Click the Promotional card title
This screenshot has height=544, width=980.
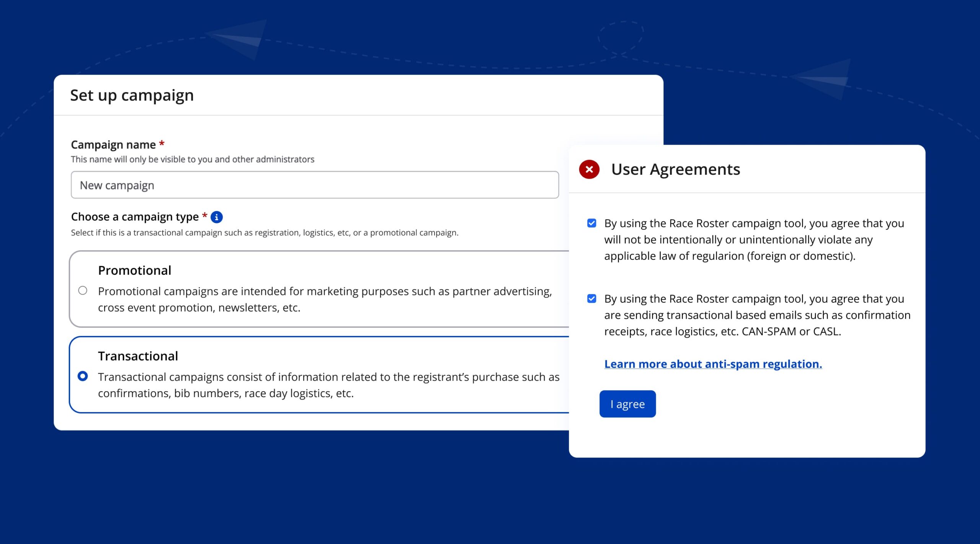[134, 270]
